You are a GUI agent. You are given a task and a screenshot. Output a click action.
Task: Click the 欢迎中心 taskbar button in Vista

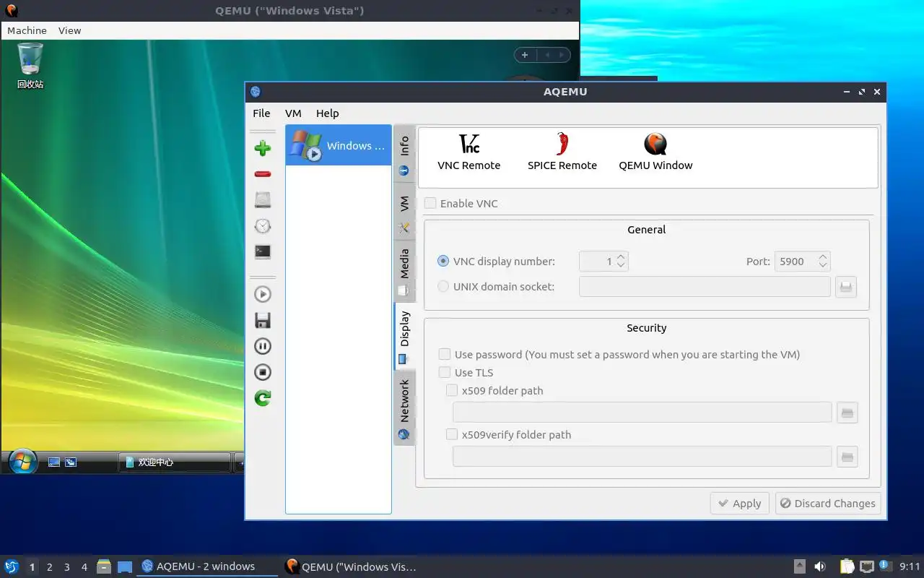click(175, 462)
